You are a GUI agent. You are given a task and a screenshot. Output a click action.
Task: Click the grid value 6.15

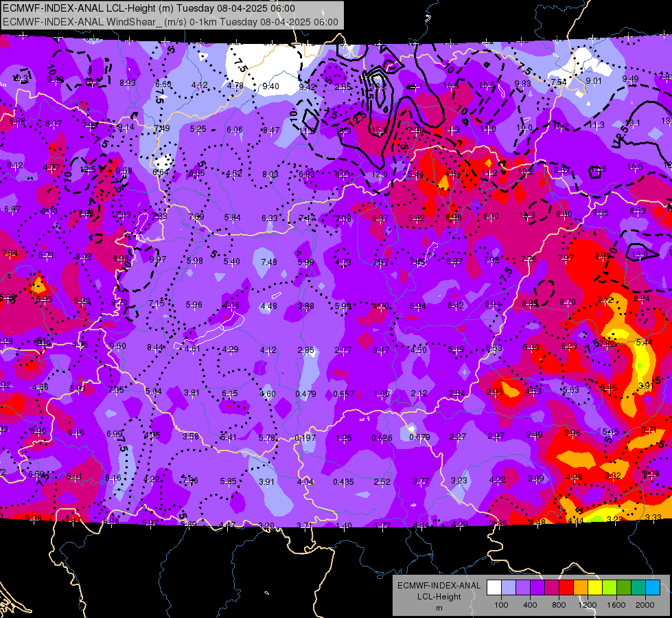[230, 393]
